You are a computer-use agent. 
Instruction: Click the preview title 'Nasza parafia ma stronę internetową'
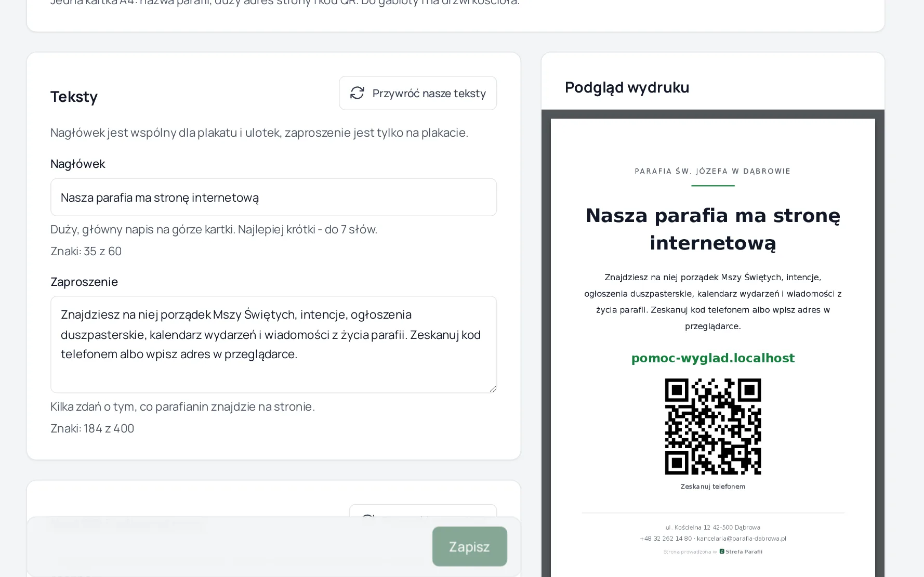712,229
